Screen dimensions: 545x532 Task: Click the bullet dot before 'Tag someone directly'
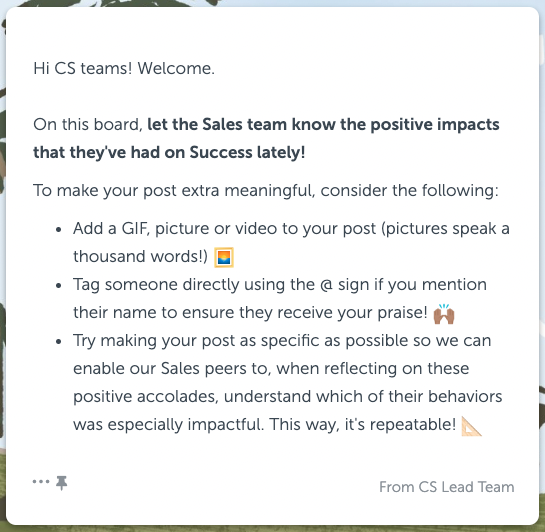click(58, 286)
